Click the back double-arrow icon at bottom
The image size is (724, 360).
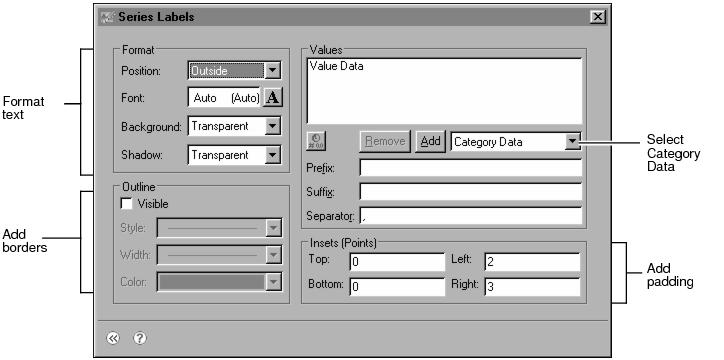[113, 338]
